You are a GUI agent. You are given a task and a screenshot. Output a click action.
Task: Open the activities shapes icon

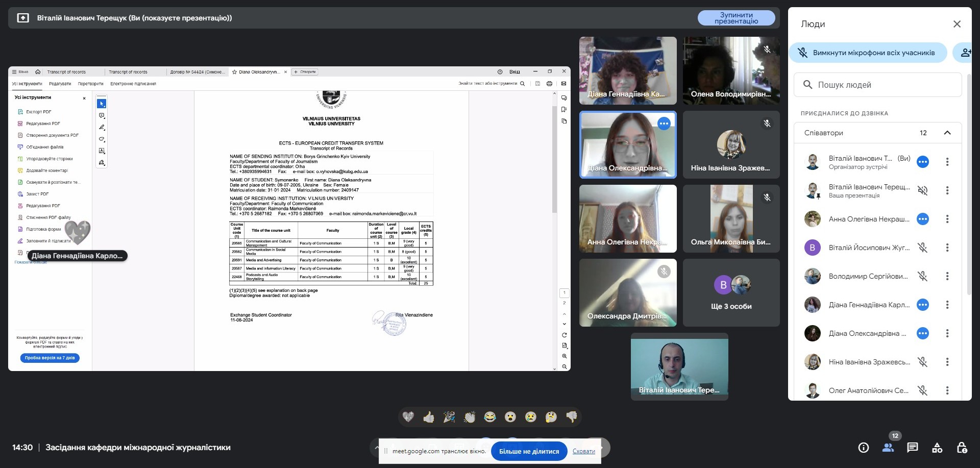[937, 448]
